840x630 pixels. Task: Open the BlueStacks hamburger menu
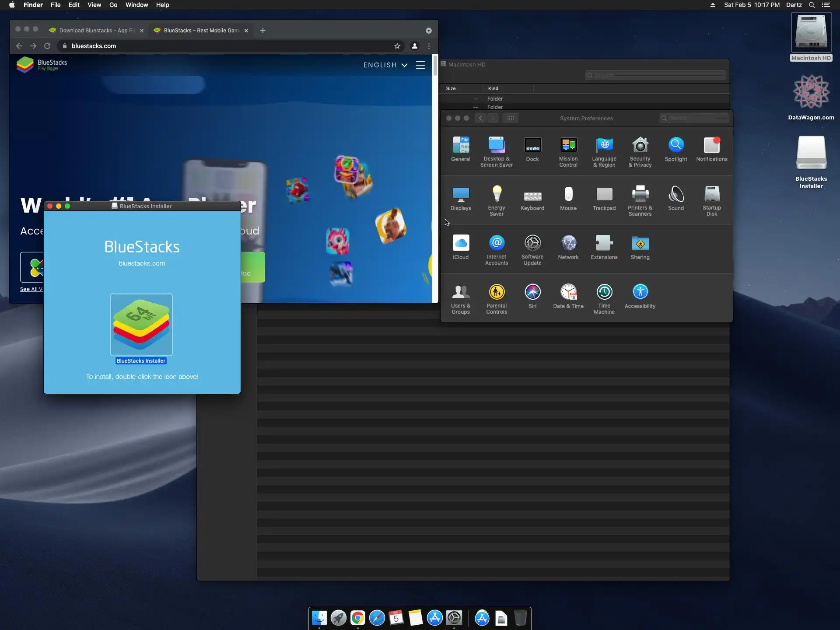click(420, 65)
